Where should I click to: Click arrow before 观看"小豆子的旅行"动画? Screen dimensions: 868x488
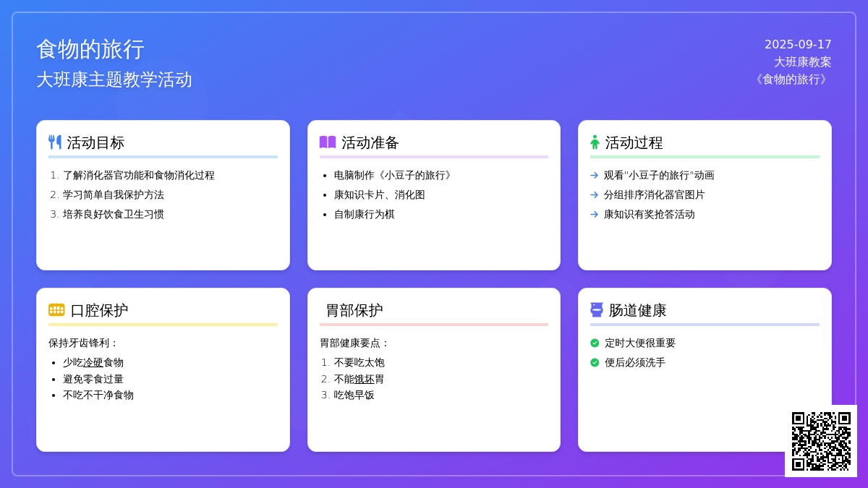[x=595, y=175]
